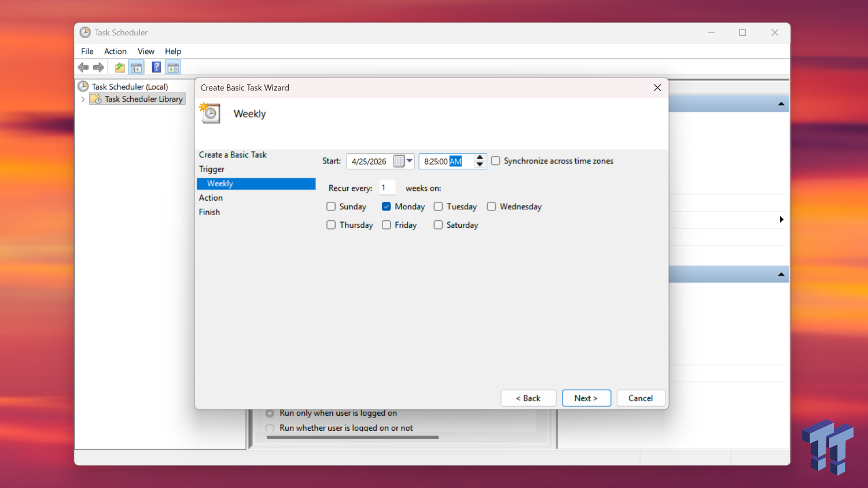Image resolution: width=868 pixels, height=488 pixels.
Task: Decrease start time with the down spinner arrow
Action: pos(480,165)
